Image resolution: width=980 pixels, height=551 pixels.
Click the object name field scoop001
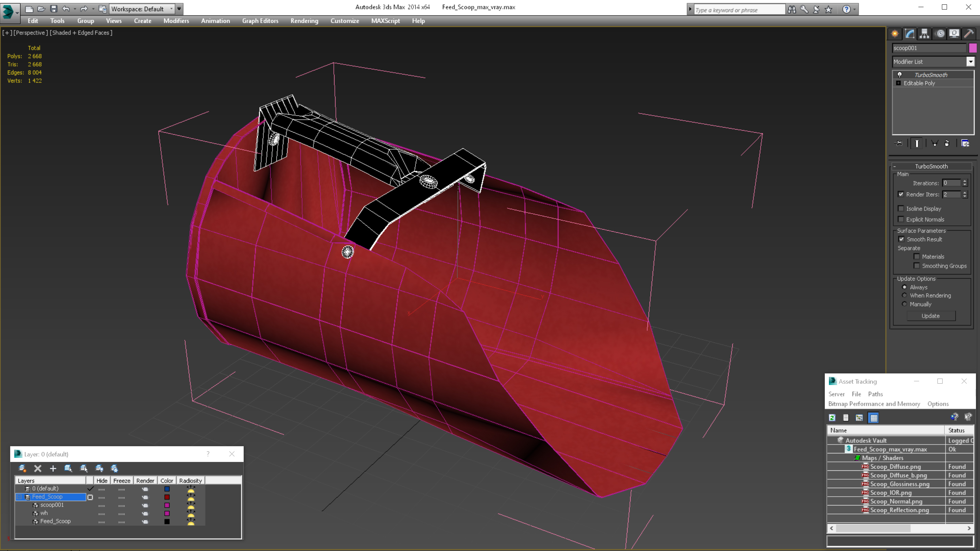pyautogui.click(x=929, y=48)
